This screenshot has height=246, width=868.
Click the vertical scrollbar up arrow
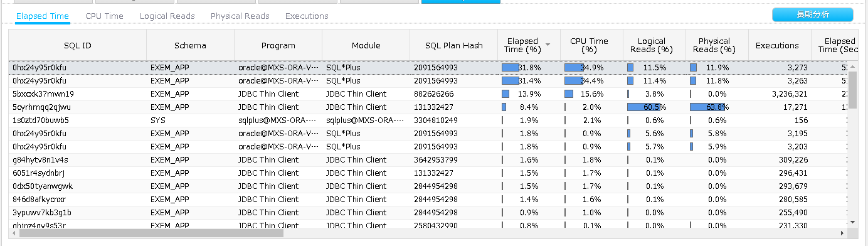tap(852, 66)
